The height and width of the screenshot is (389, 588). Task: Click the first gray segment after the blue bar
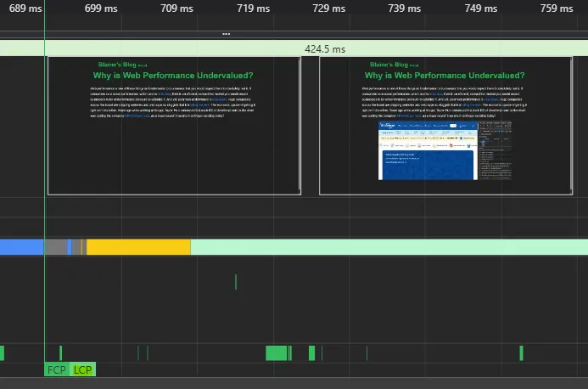[x=56, y=247]
